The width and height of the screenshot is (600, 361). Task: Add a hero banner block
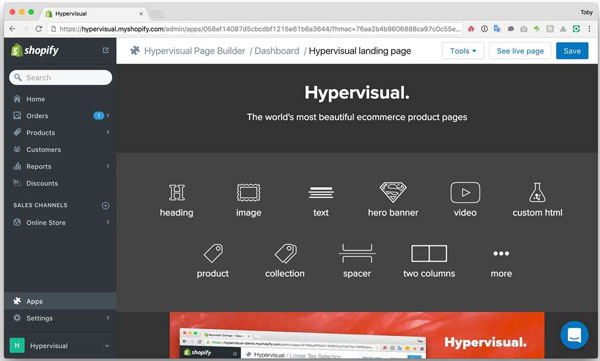(x=393, y=199)
